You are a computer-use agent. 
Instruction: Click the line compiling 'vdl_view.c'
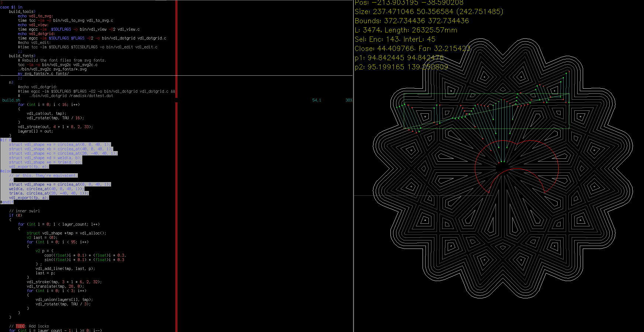[x=79, y=29]
